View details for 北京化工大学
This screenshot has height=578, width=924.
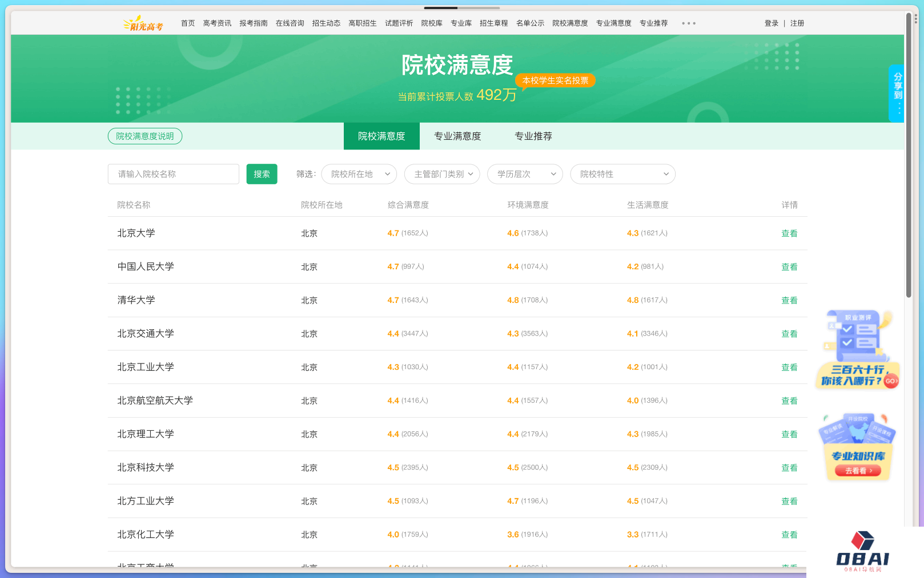(x=789, y=535)
